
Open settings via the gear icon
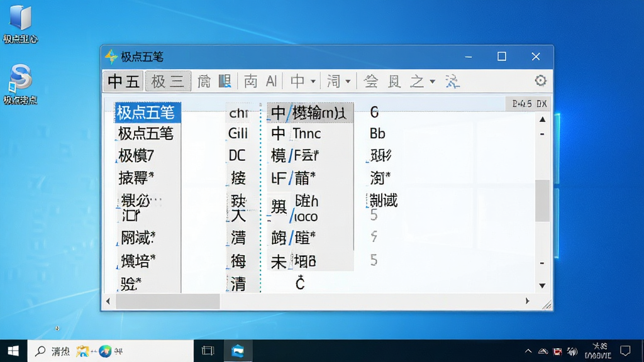[x=540, y=80]
